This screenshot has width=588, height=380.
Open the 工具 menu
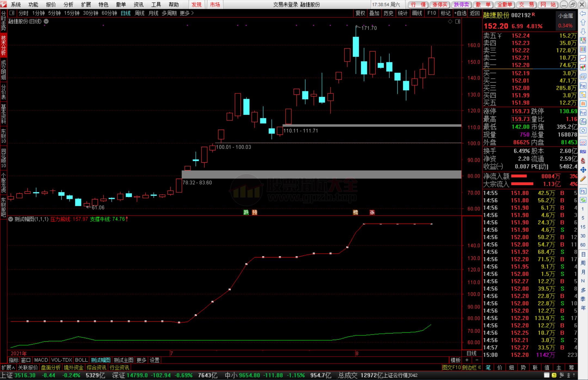coord(156,5)
